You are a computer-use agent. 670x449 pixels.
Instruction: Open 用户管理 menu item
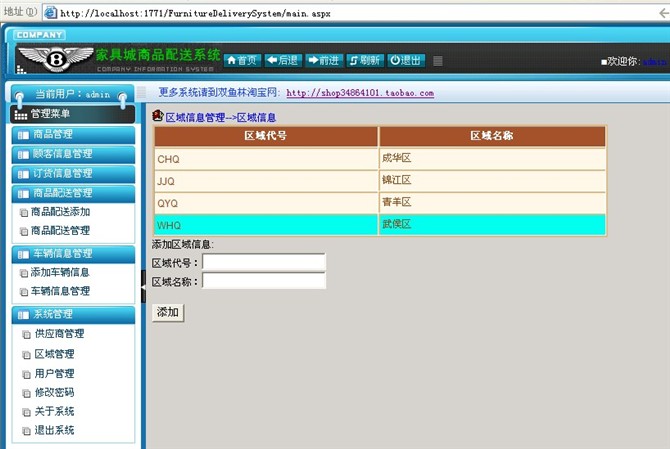click(54, 374)
